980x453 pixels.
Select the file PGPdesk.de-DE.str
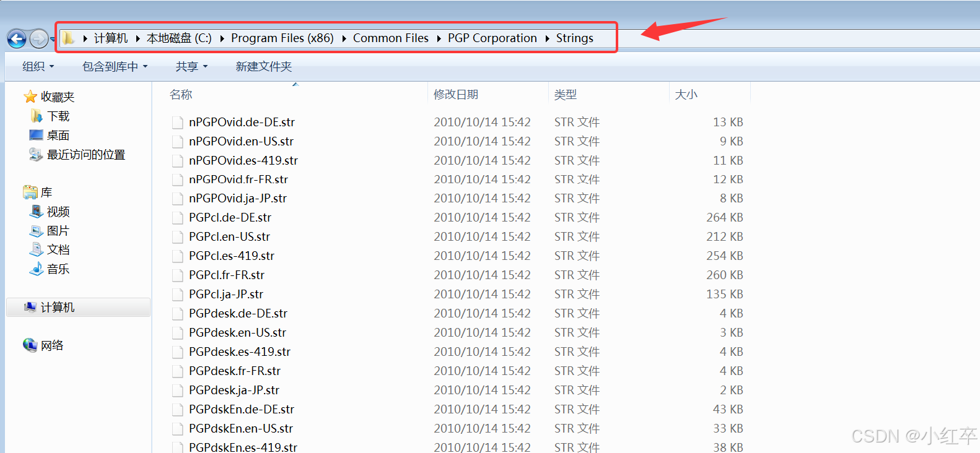click(x=238, y=314)
